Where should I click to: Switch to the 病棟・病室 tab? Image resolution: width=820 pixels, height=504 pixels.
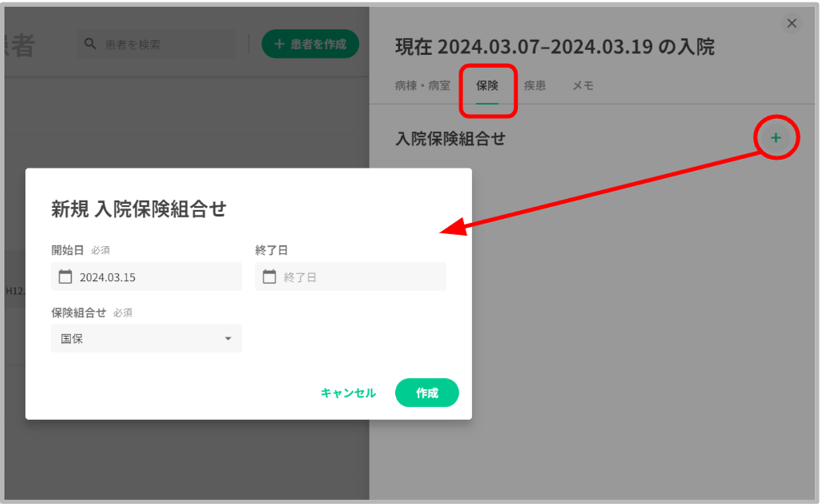click(422, 86)
